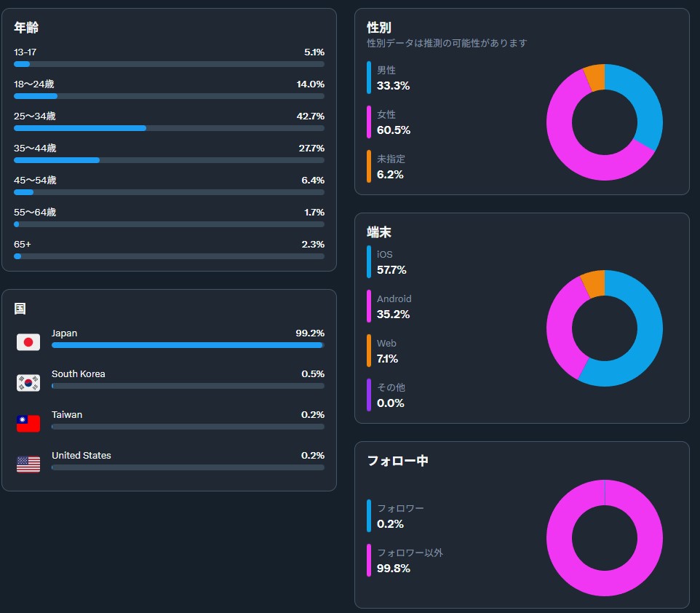Click the purple その他 legend marker

369,395
